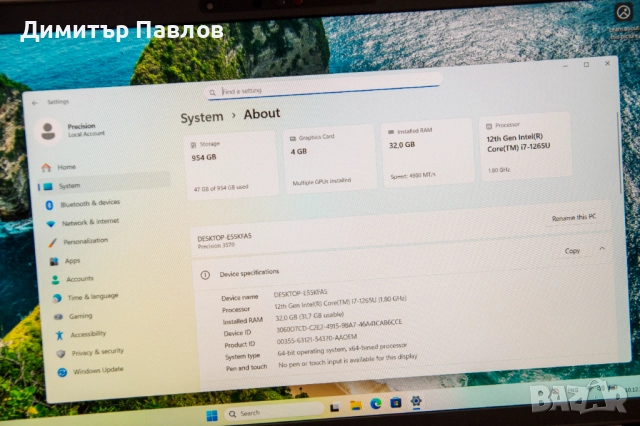Open the Installed RAM 32,0 GB card

click(x=427, y=152)
